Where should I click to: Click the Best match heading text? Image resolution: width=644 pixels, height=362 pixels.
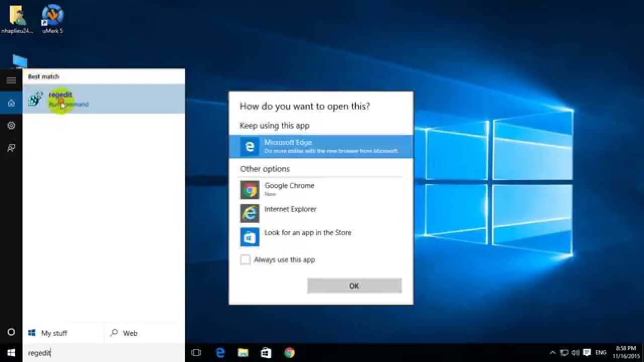coord(44,76)
